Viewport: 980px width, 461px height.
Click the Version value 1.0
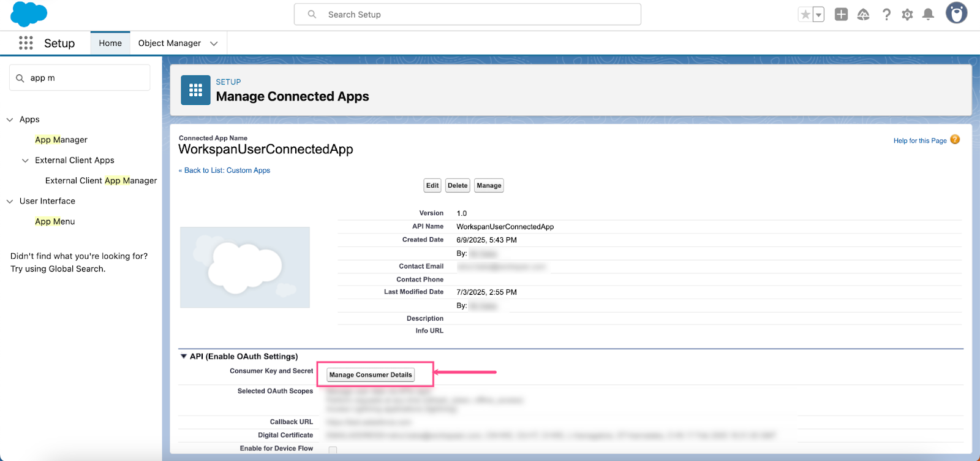coord(462,213)
